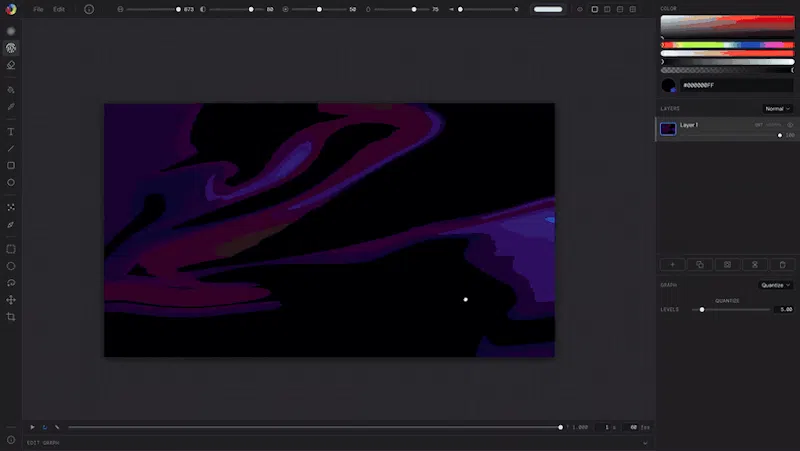This screenshot has width=800, height=451.
Task: Select the active textured brush tool
Action: [x=11, y=48]
